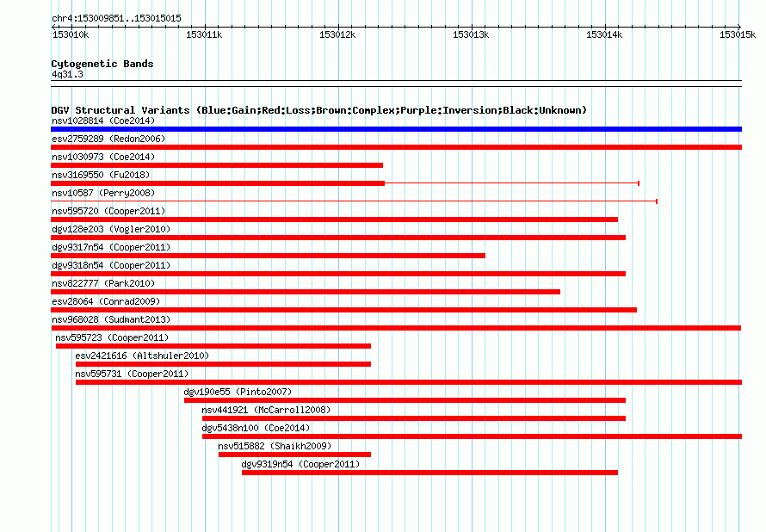
Task: Click the dgv9317n54 loss bar
Action: [x=268, y=256]
